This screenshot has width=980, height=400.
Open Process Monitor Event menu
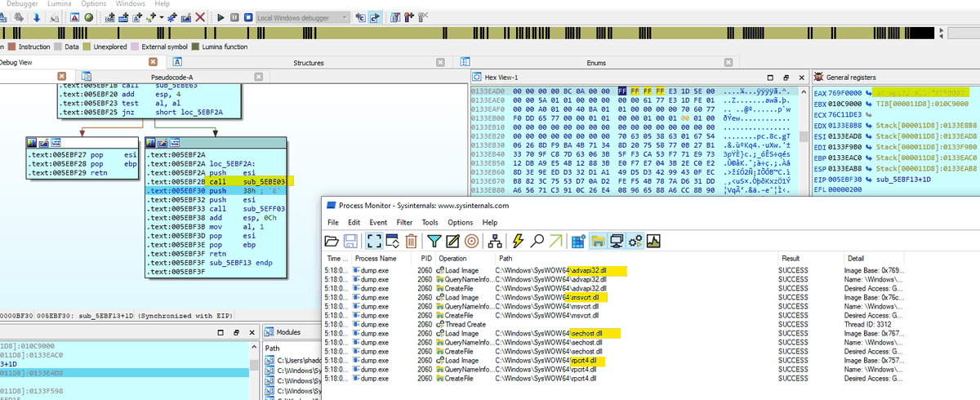click(378, 222)
